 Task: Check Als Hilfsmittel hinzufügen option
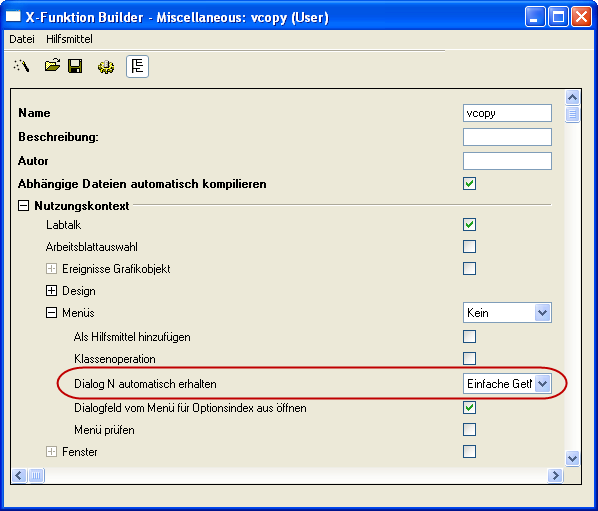coord(469,337)
